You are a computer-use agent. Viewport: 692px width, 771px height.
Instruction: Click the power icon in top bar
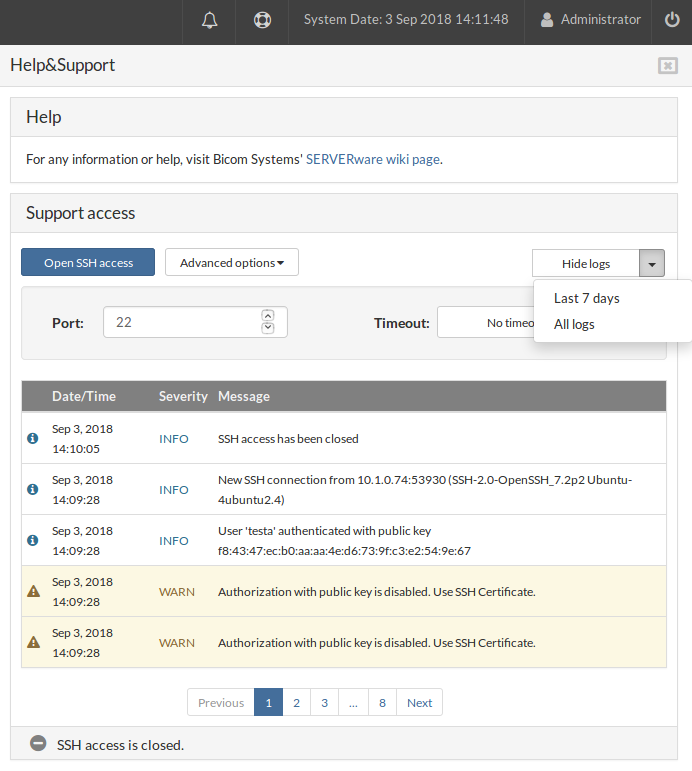pyautogui.click(x=672, y=20)
